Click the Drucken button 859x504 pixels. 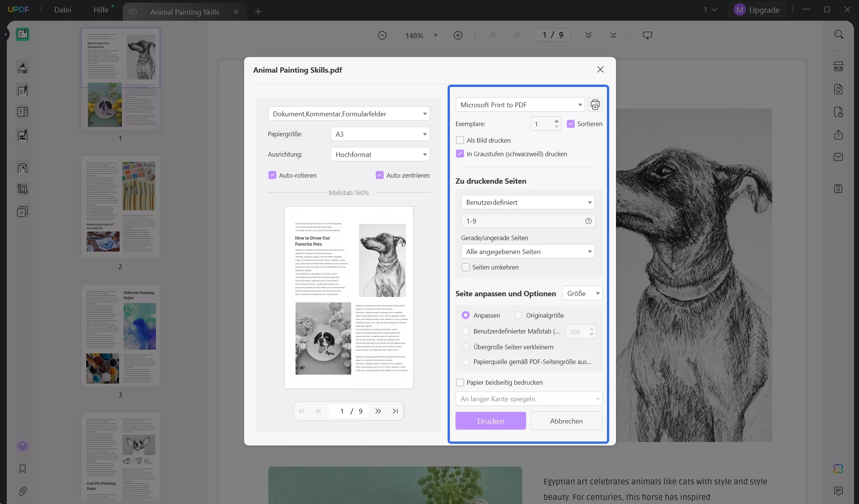pyautogui.click(x=491, y=421)
